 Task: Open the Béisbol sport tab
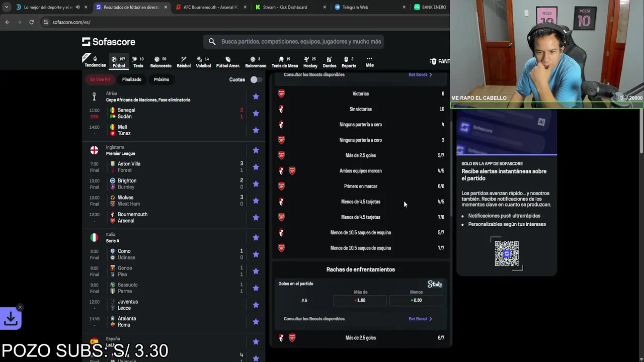[184, 62]
